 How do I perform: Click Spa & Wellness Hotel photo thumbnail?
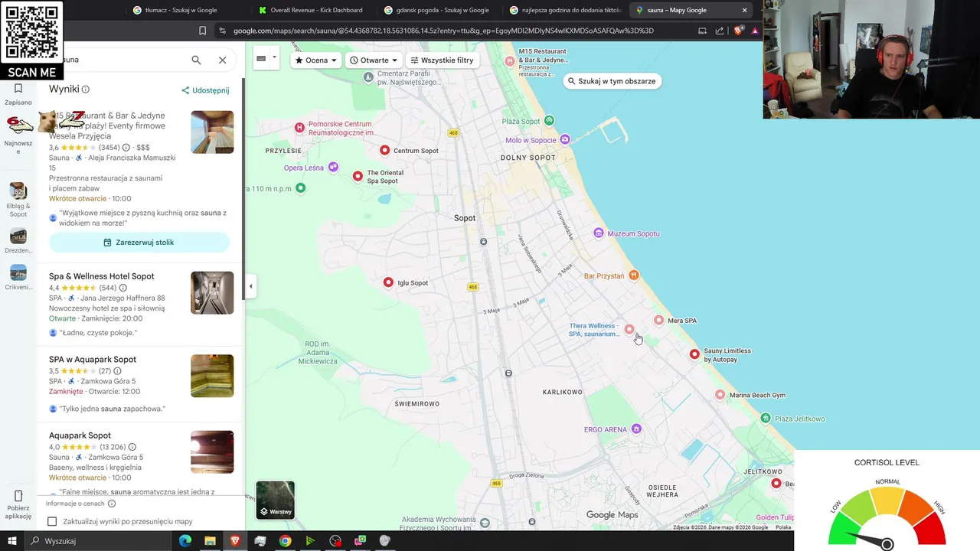[212, 292]
